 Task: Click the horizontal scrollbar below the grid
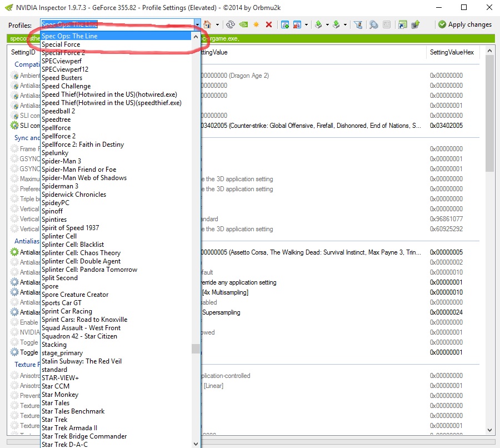pos(251,442)
